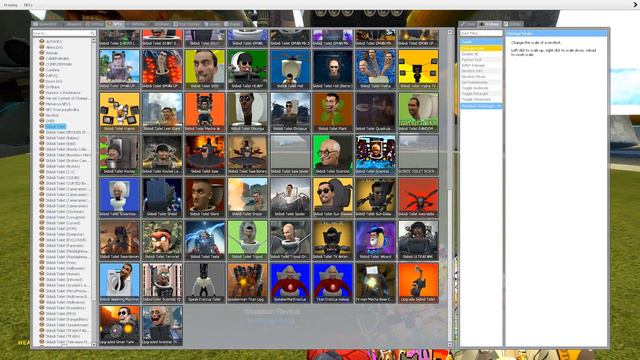Choose the Faction Tool entry
This screenshot has width=640, height=360.
pyautogui.click(x=481, y=60)
